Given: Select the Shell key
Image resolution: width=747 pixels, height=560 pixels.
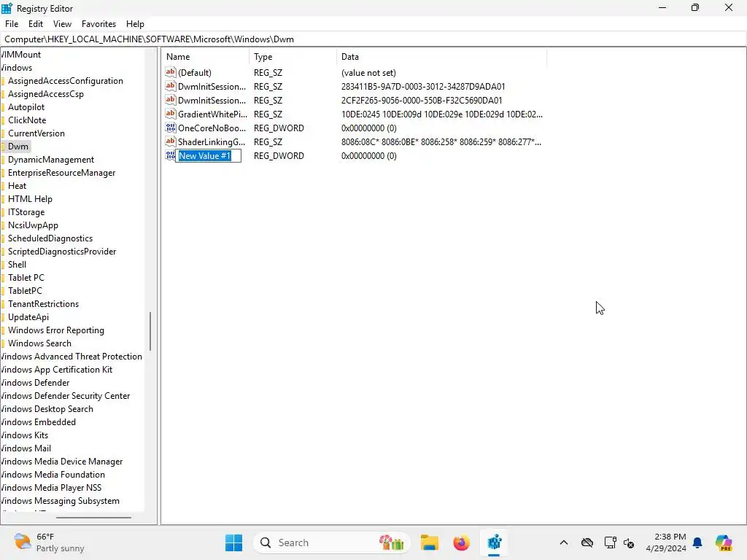Looking at the screenshot, I should [18, 264].
